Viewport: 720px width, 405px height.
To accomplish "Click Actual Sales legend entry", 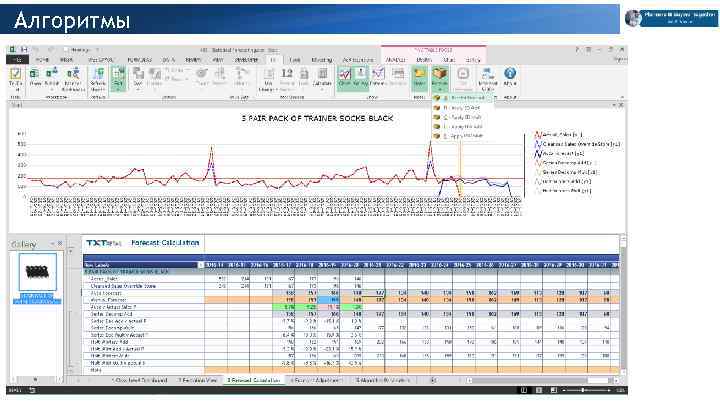I will (558, 135).
